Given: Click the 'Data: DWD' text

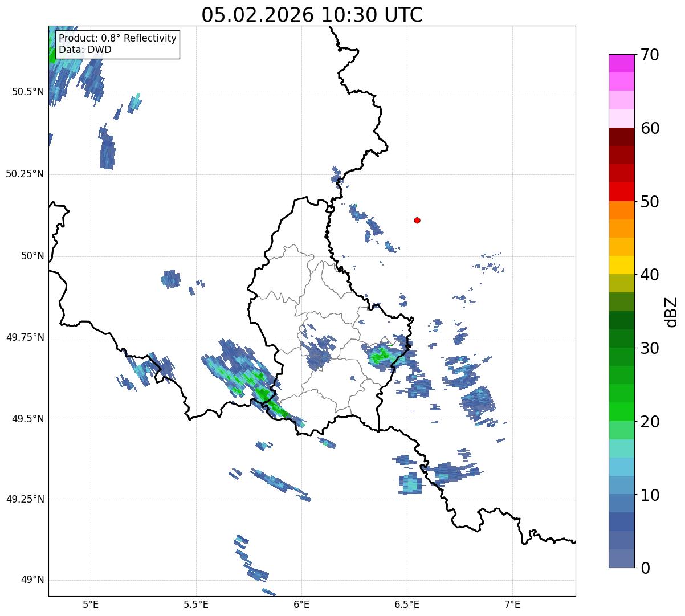Looking at the screenshot, I should point(85,50).
